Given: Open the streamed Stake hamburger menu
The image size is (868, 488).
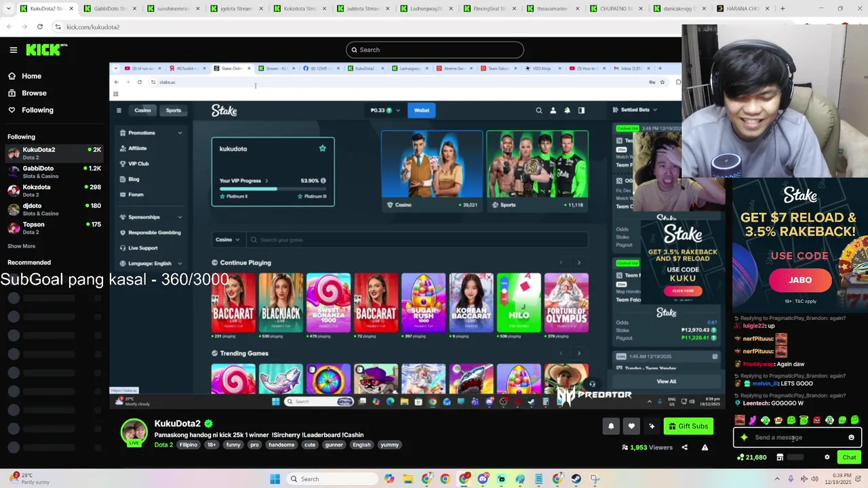Looking at the screenshot, I should (x=119, y=110).
